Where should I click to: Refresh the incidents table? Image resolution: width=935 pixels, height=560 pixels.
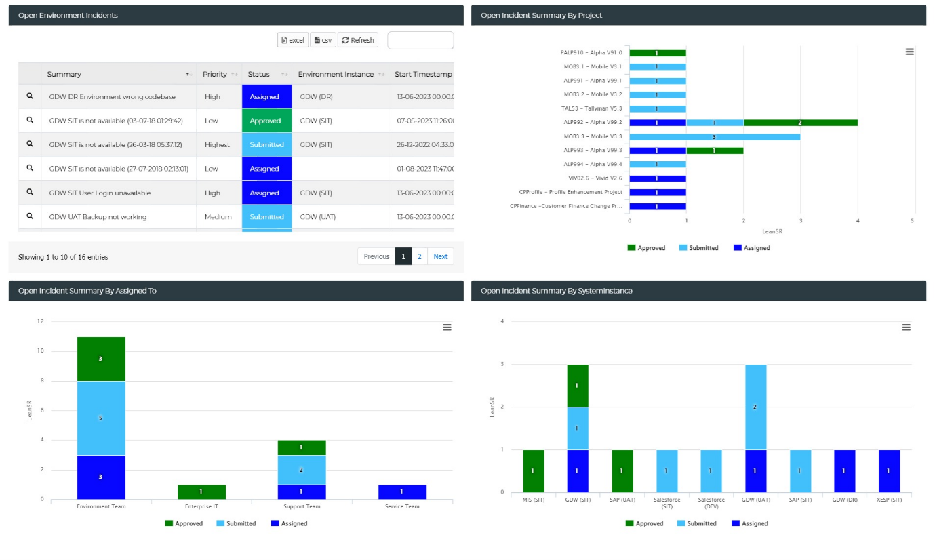click(x=357, y=40)
